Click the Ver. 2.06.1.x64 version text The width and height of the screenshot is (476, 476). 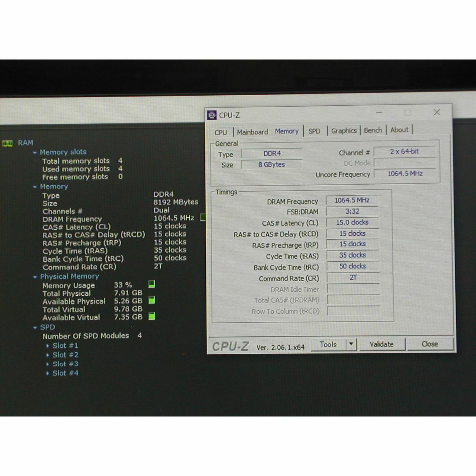click(x=280, y=348)
